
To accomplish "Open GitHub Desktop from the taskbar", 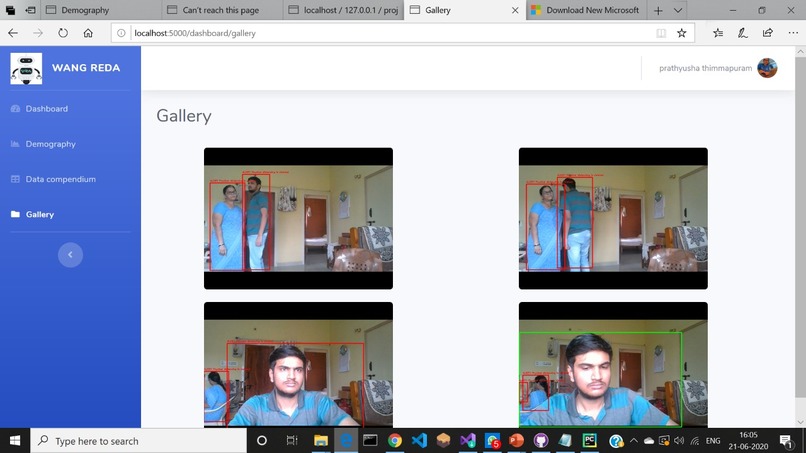I will (541, 441).
